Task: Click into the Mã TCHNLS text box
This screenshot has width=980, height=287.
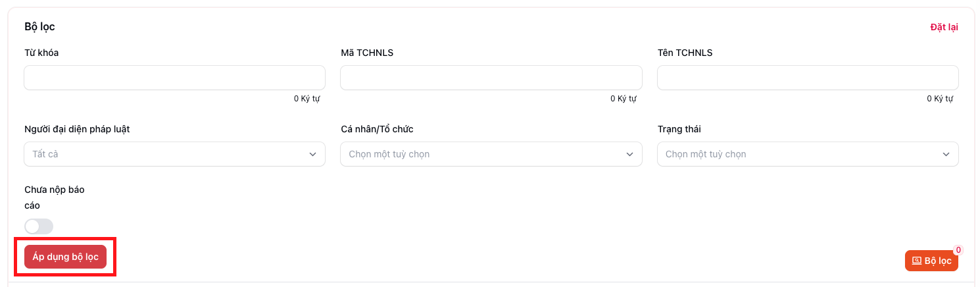Action: [491, 78]
